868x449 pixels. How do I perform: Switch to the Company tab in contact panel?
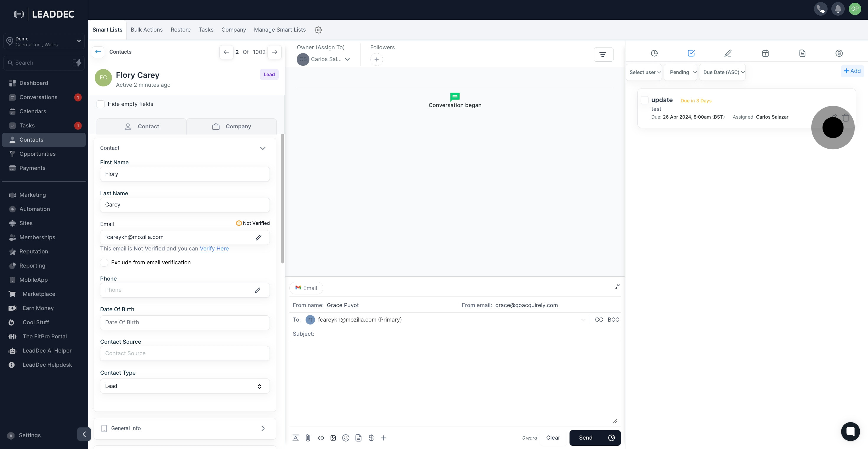coord(231,127)
